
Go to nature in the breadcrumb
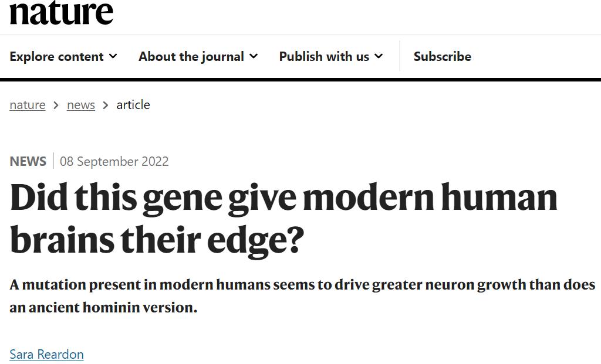(28, 105)
